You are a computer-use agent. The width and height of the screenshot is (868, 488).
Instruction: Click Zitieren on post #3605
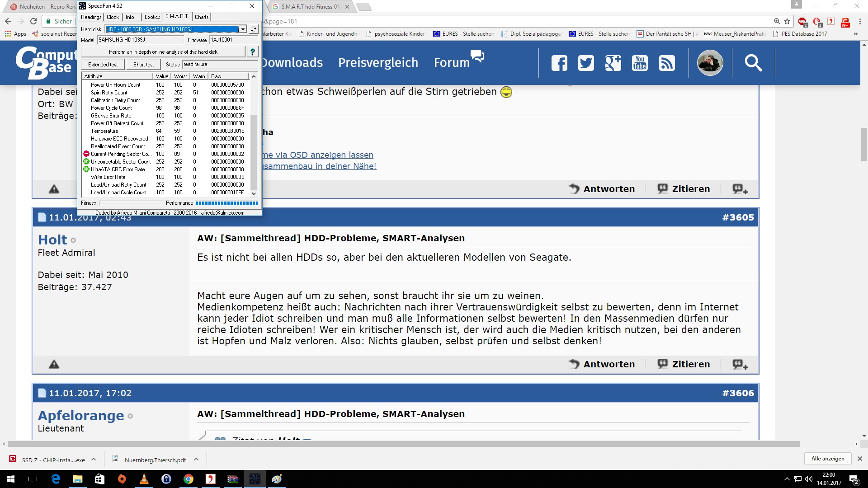[684, 364]
